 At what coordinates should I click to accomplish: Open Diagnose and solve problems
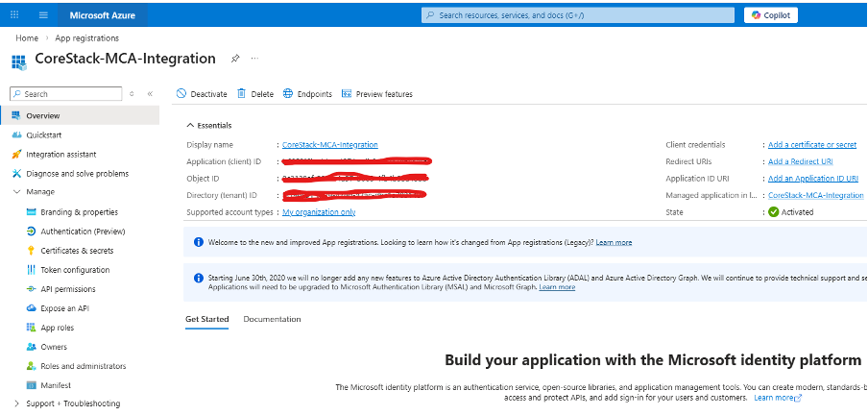pyautogui.click(x=80, y=174)
